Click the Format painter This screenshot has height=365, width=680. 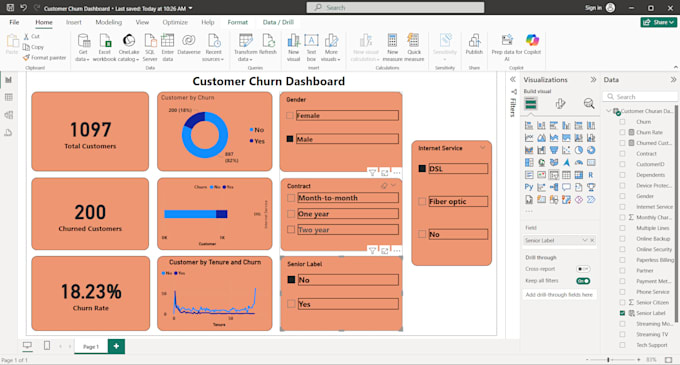click(45, 58)
